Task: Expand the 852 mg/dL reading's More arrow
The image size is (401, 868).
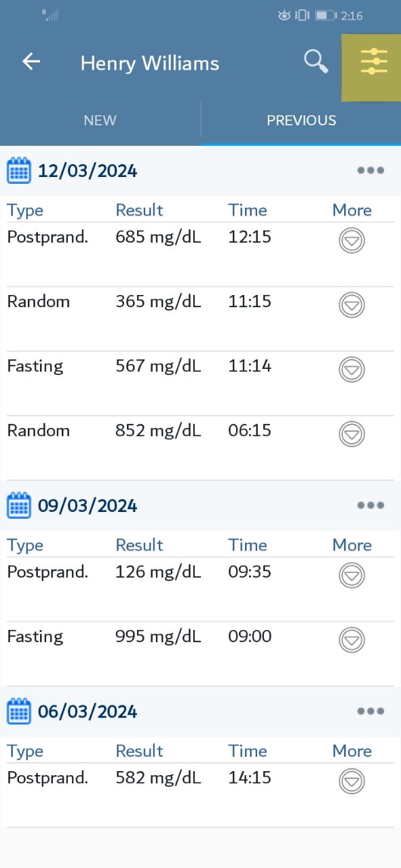Action: pyautogui.click(x=351, y=434)
